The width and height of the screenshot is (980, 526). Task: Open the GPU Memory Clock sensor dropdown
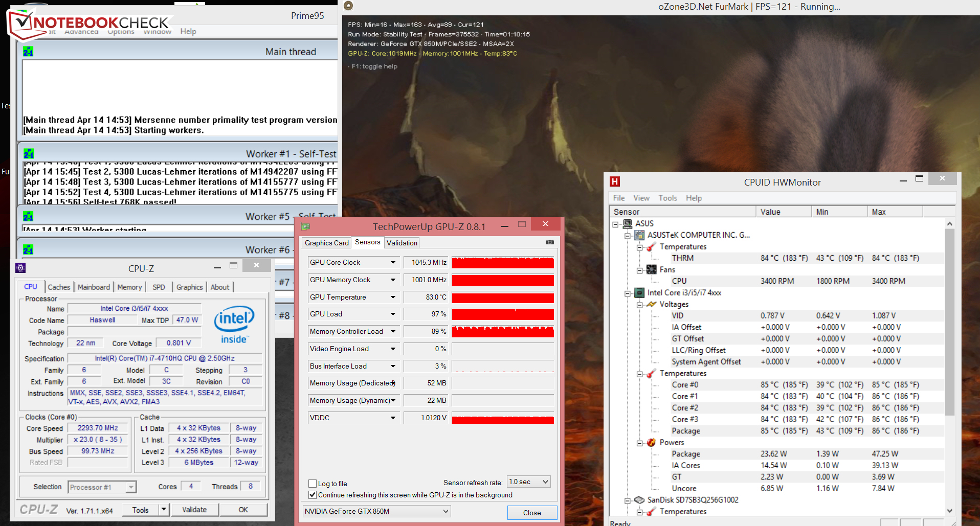click(393, 280)
